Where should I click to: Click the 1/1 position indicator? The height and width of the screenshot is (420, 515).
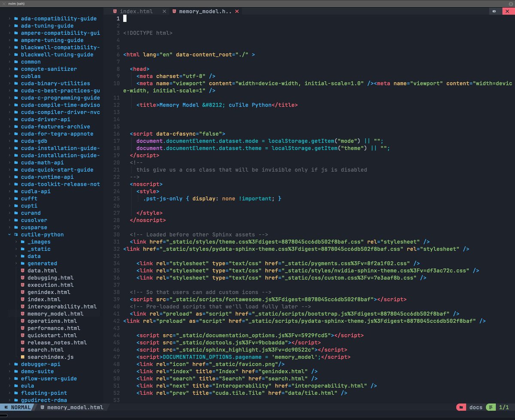coord(504,407)
